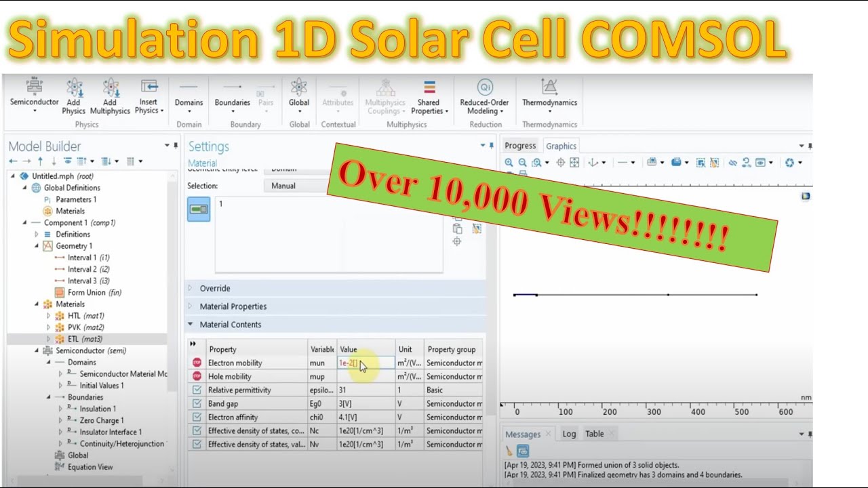This screenshot has width=868, height=488.
Task: Click the deselect box icon in Graphics toolbar
Action: [714, 163]
